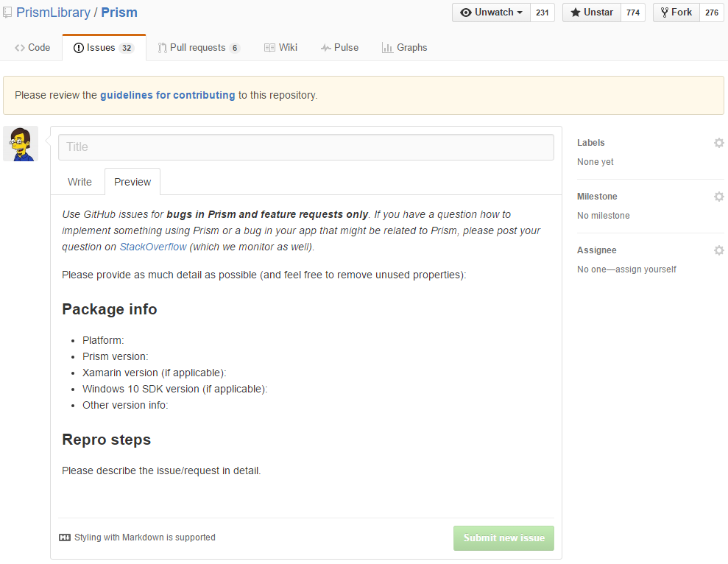Open the Assignee gear settings
728x564 pixels.
coord(718,250)
